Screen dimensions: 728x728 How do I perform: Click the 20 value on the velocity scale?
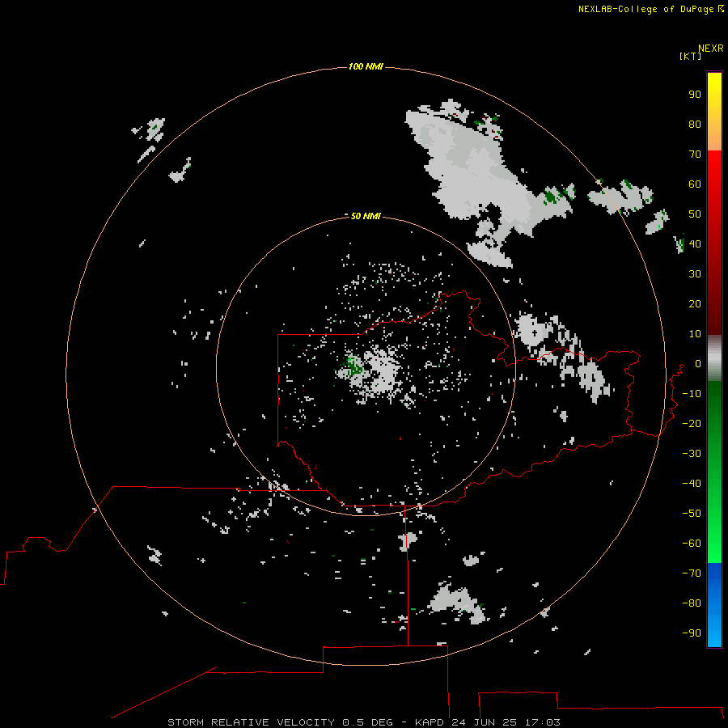695,303
